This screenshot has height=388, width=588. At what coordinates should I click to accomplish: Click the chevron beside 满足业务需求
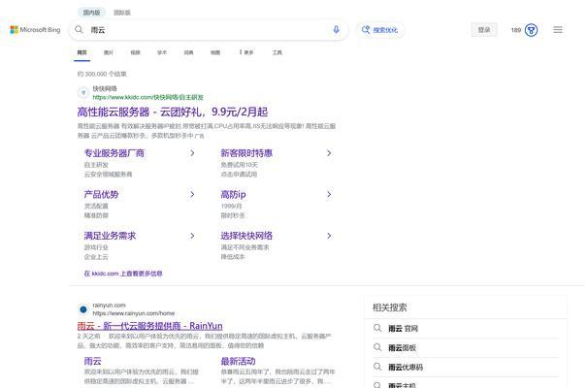tap(192, 236)
